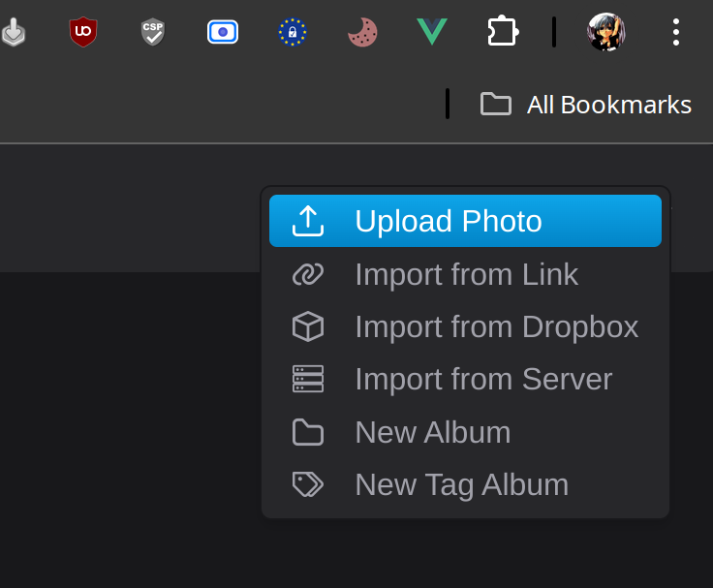The width and height of the screenshot is (713, 588).
Task: Click the Dropbox cube icon
Action: (x=308, y=326)
